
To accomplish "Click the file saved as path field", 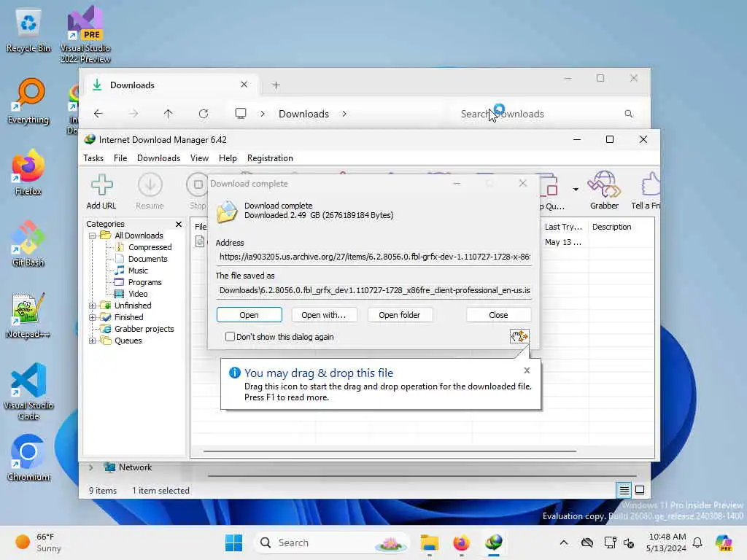I will (374, 290).
